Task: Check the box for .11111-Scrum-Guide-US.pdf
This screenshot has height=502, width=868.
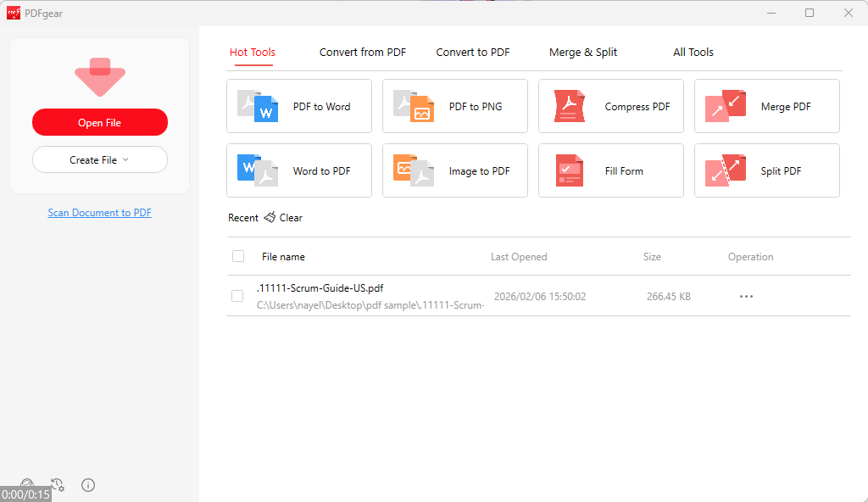Action: tap(237, 296)
